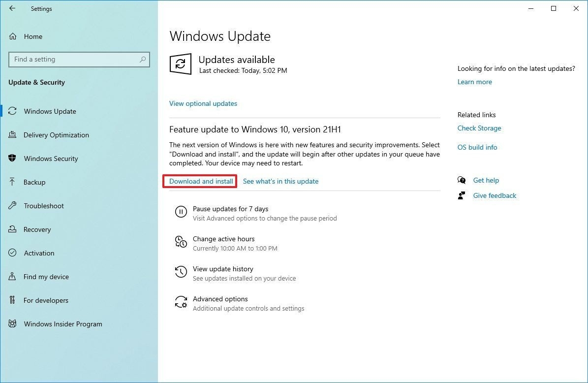
Task: Click the search magnifier icon
Action: click(x=143, y=59)
